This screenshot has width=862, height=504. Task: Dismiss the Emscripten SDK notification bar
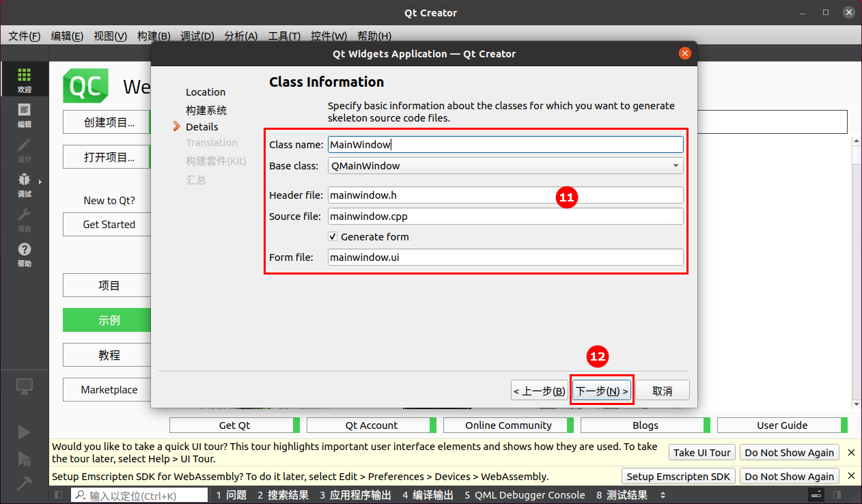pos(851,476)
